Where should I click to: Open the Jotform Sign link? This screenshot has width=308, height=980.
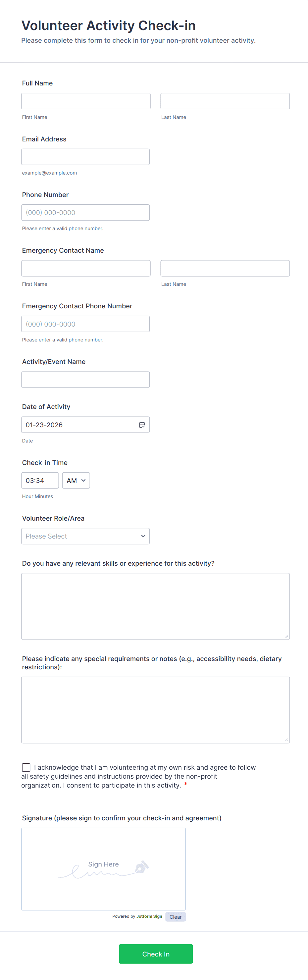click(x=149, y=917)
